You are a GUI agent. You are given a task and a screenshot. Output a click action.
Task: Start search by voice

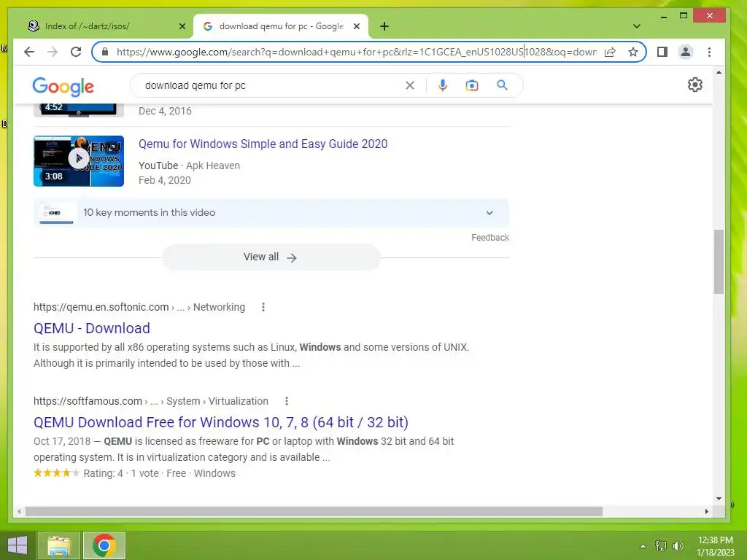tap(443, 85)
